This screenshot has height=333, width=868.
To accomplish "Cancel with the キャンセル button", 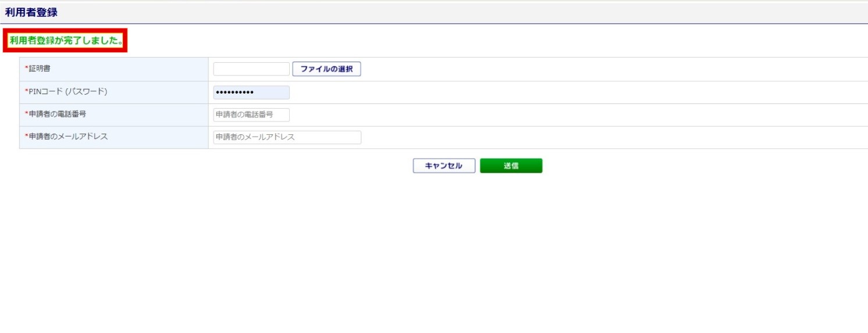I will point(443,166).
